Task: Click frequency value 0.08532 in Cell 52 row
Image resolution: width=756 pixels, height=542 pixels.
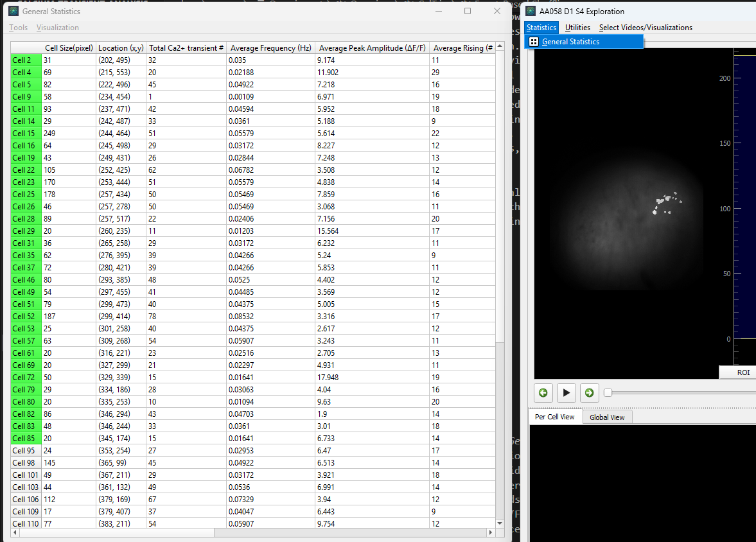Action: pos(270,317)
